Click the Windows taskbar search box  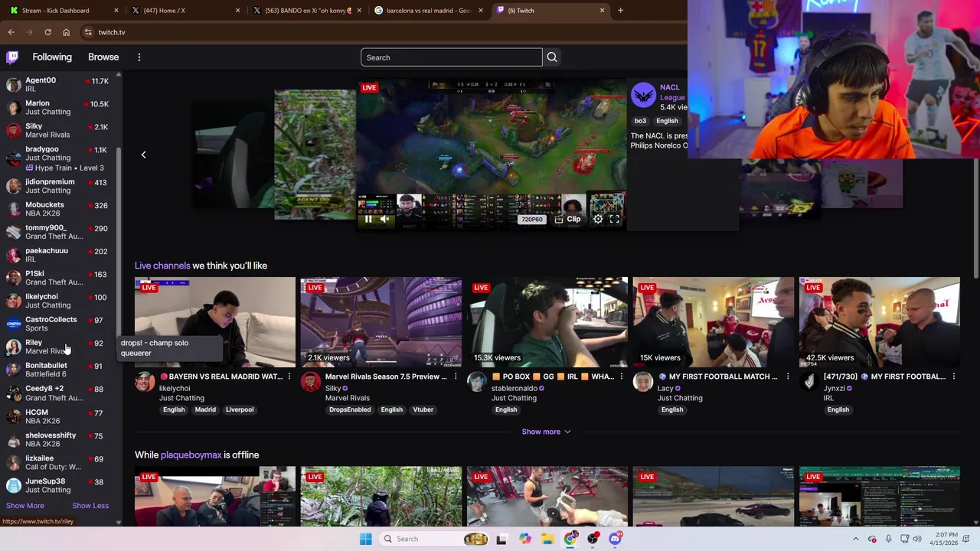point(433,539)
